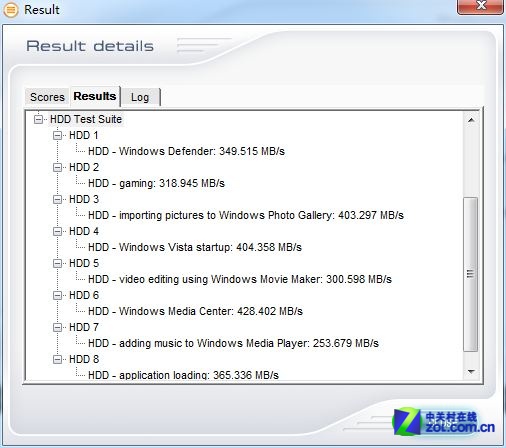Click the vertical scrollbar thumb

pyautogui.click(x=470, y=274)
